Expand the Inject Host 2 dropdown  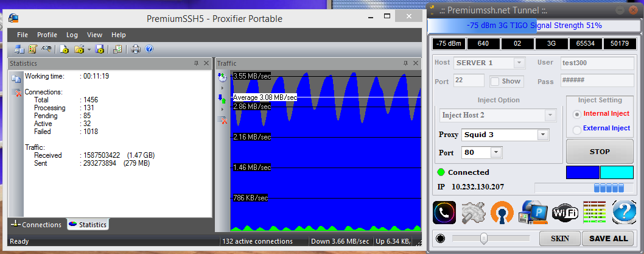[x=550, y=115]
